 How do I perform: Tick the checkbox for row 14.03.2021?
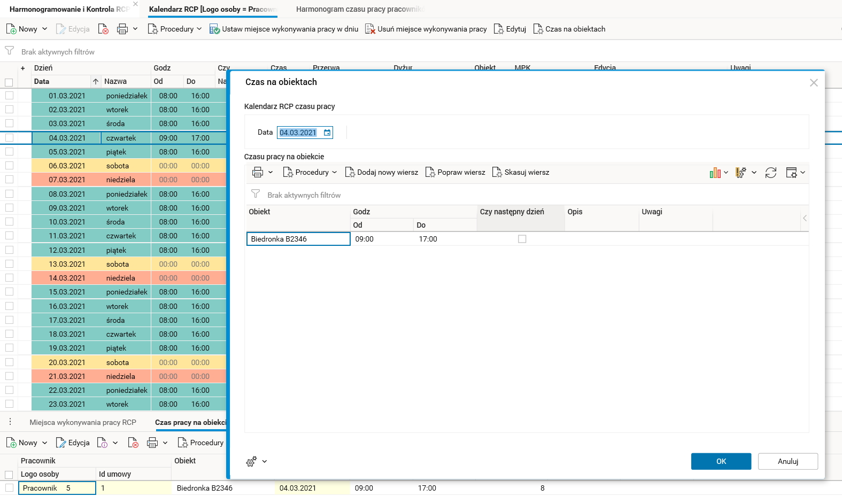click(x=9, y=277)
